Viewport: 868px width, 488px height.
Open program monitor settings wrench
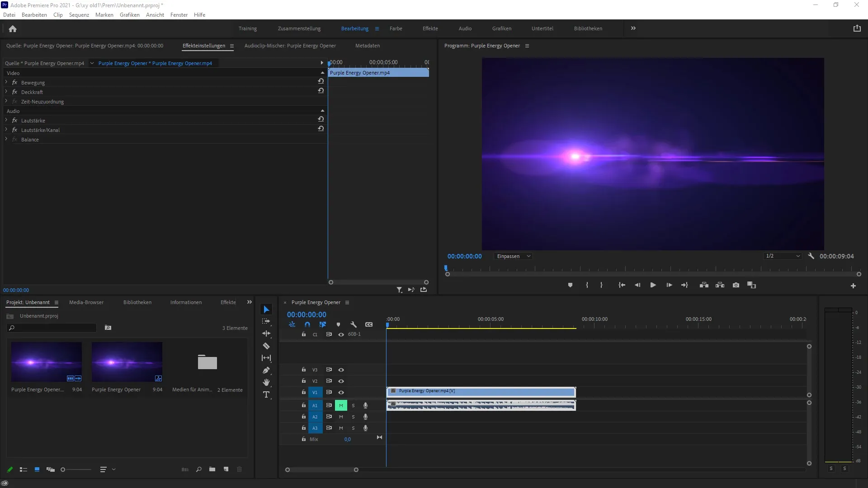[811, 256]
